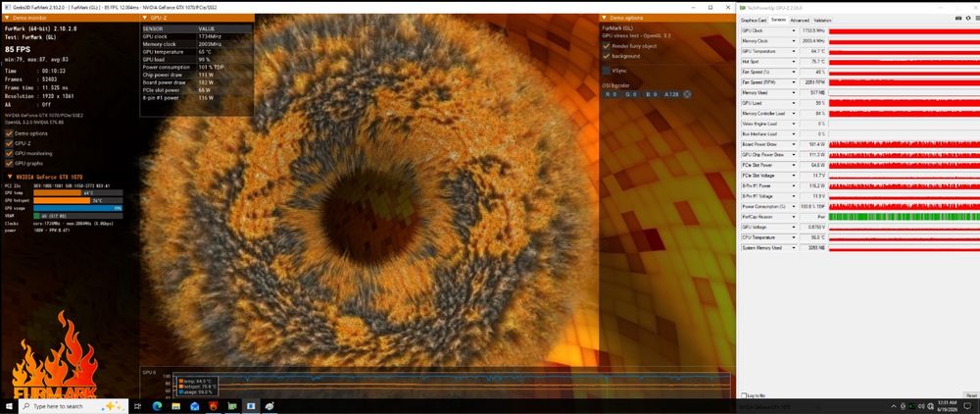Open the Windows Start menu
Viewport: 980px width, 414px height.
pyautogui.click(x=8, y=406)
